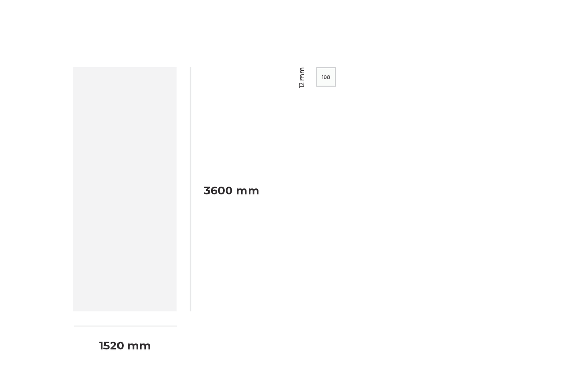Select the 12 mm vertical text
Viewport: 588px width, 392px height.
[302, 77]
